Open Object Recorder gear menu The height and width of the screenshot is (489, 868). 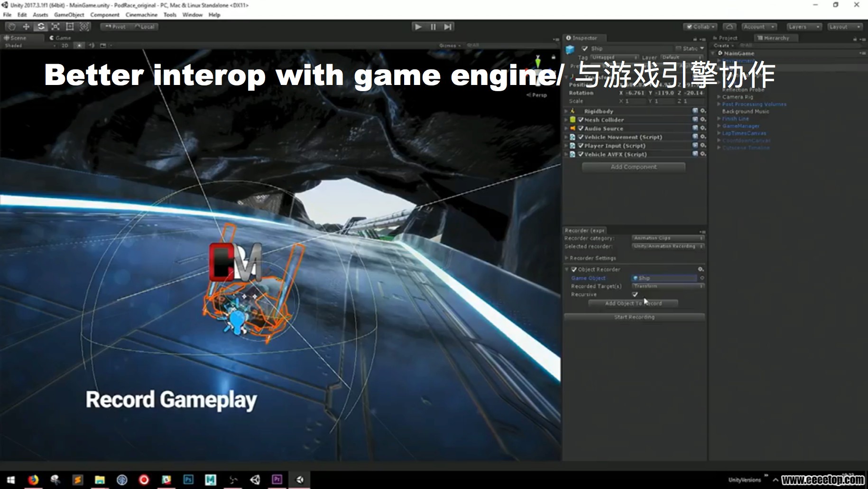pos(701,269)
